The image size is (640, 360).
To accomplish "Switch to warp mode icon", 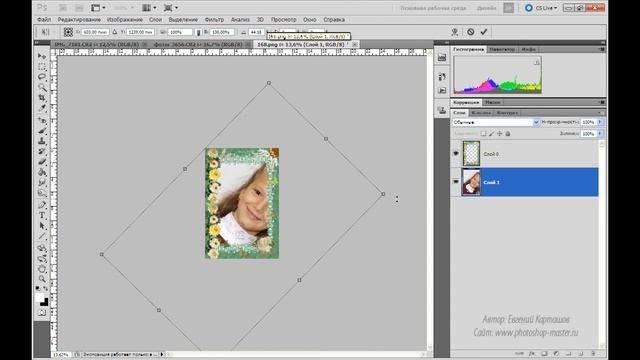I will (455, 31).
